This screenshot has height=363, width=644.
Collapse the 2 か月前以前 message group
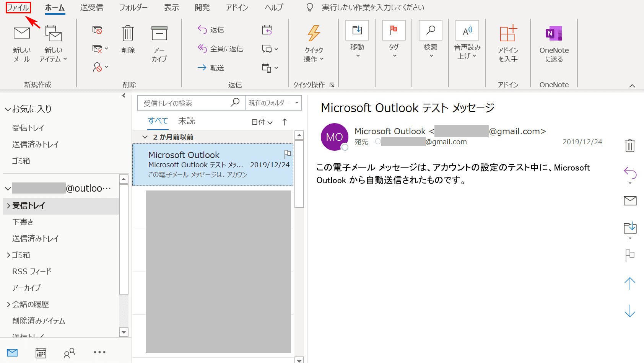coord(145,137)
